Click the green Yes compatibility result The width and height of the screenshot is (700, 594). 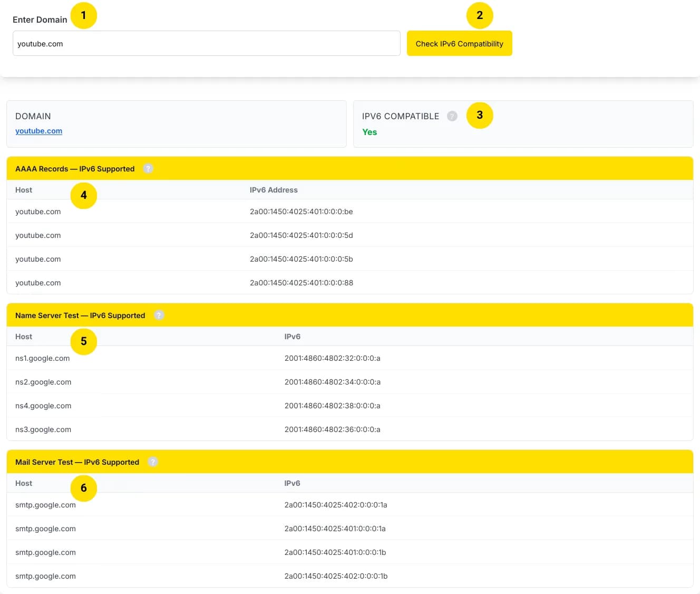coord(370,132)
